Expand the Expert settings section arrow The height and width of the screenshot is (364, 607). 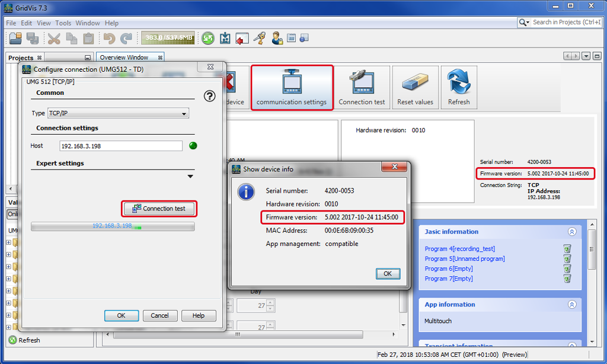pos(190,176)
